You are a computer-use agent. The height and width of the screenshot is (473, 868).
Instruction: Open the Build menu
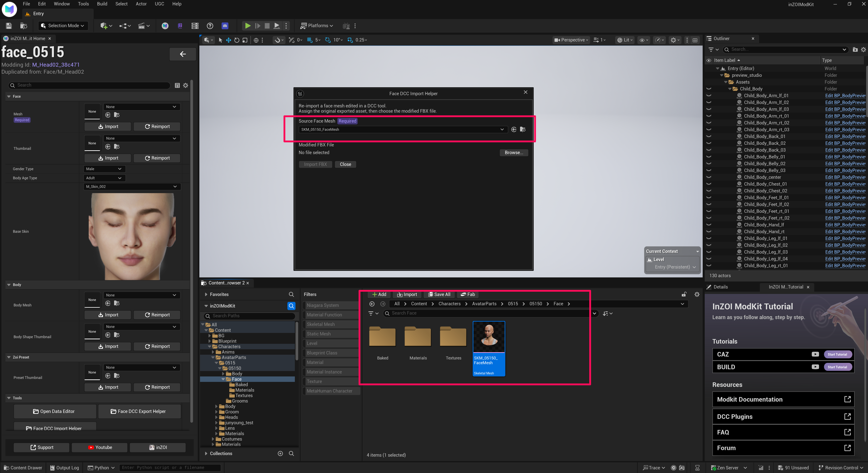tap(102, 4)
